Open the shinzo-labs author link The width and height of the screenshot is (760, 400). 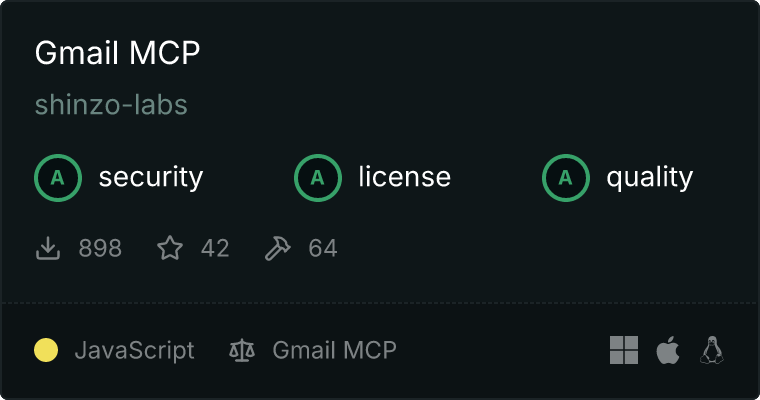(111, 104)
